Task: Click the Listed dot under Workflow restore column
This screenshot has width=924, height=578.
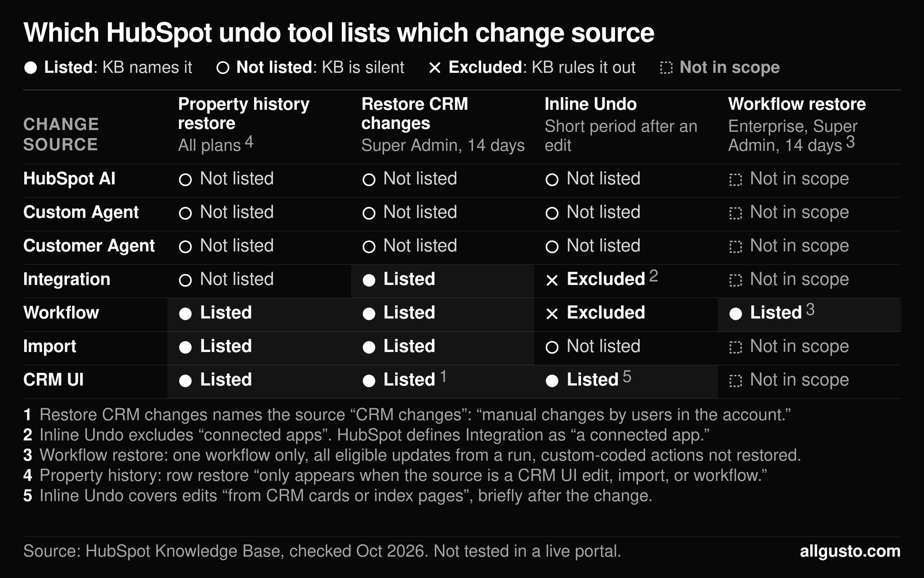Action: click(x=736, y=314)
